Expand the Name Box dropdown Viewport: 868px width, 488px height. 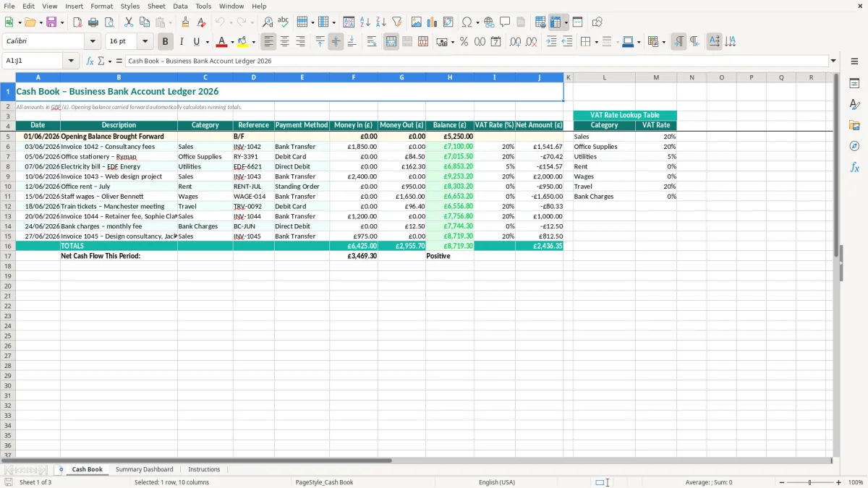[x=71, y=61]
